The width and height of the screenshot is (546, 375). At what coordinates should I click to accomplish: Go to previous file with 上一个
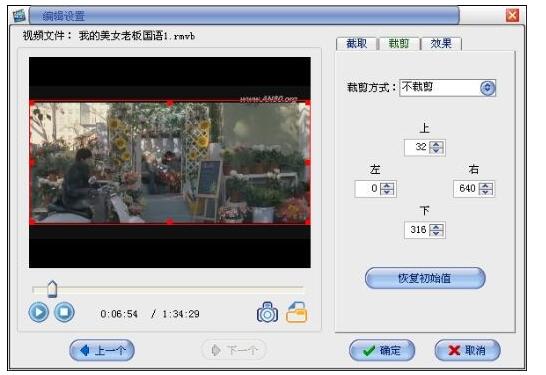pyautogui.click(x=102, y=350)
